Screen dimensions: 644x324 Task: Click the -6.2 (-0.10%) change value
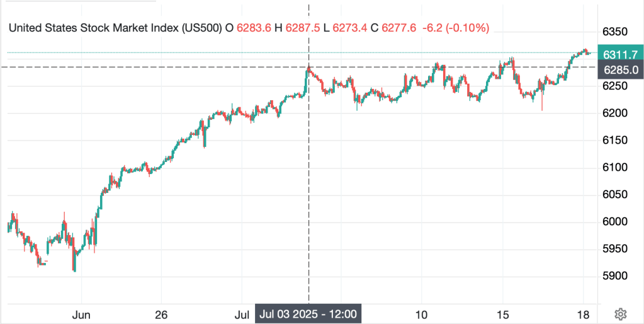(x=456, y=27)
